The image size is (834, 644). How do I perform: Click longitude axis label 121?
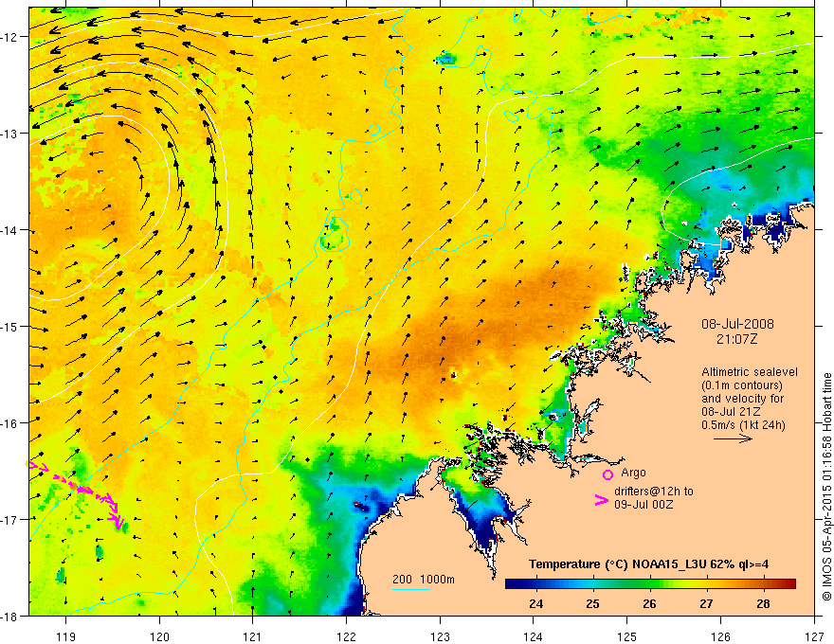point(253,636)
